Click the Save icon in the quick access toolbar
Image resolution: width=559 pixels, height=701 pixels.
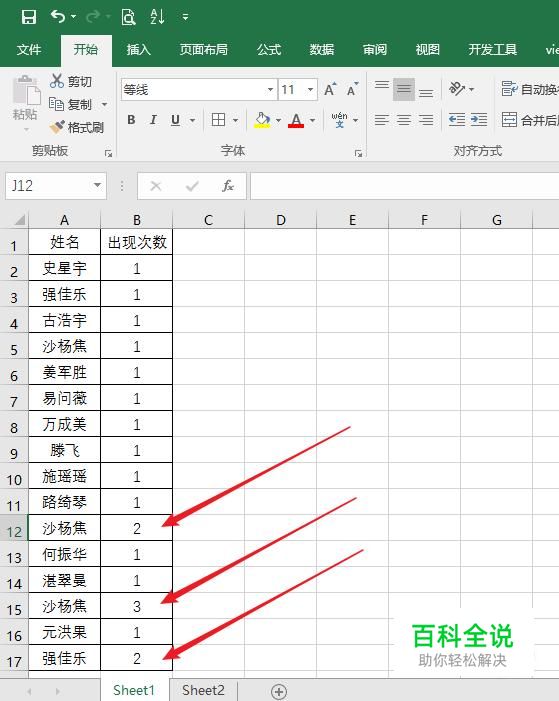coord(29,17)
